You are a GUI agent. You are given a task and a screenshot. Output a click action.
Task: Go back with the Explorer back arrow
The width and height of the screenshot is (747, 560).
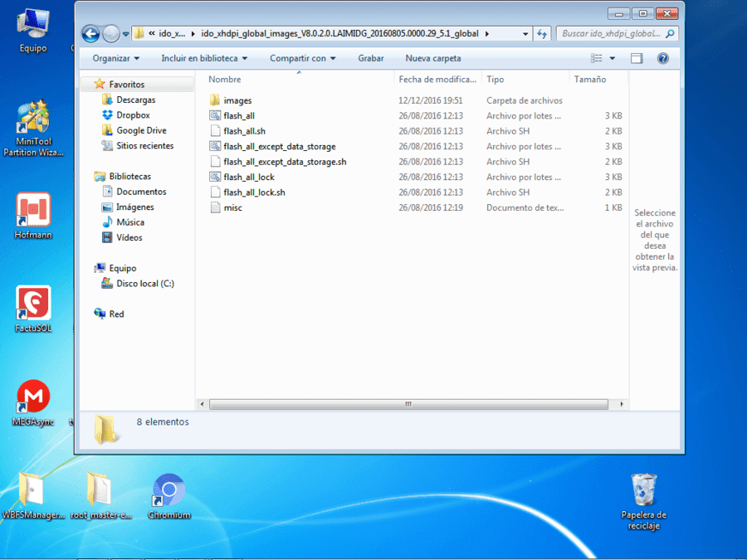tap(90, 34)
